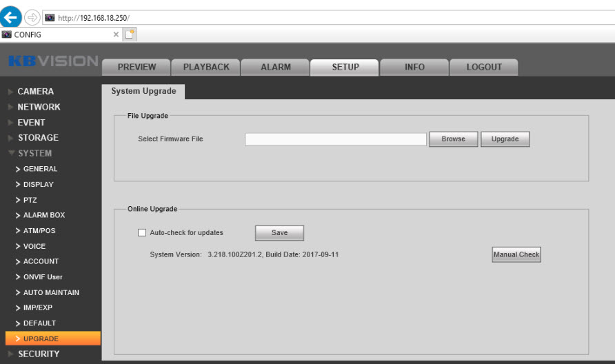Click the Select Firmware File input field
This screenshot has height=364, width=615.
(x=335, y=139)
